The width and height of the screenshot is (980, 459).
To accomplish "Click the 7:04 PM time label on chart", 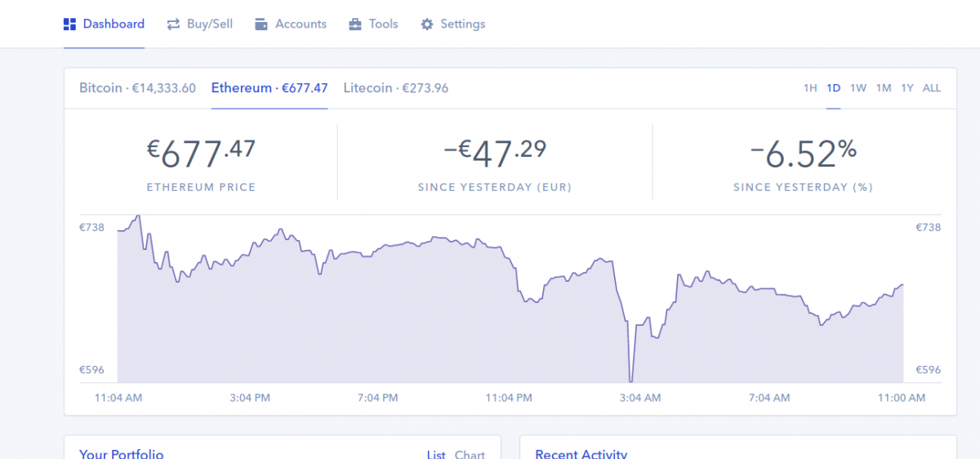I will [378, 398].
